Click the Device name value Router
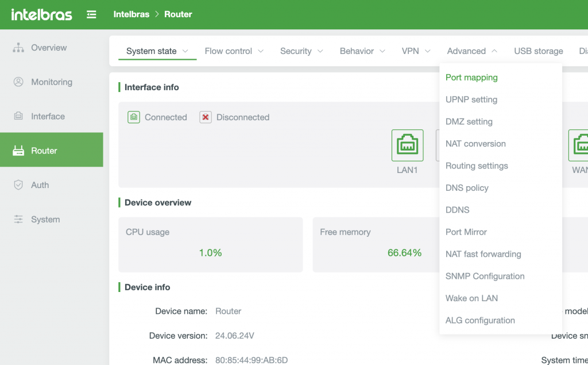 tap(228, 312)
